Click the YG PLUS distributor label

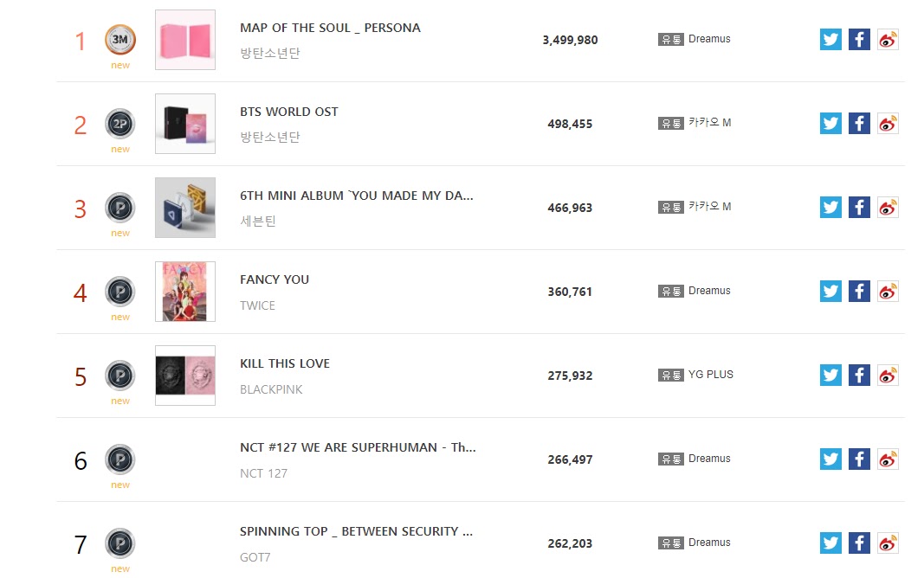coord(711,375)
